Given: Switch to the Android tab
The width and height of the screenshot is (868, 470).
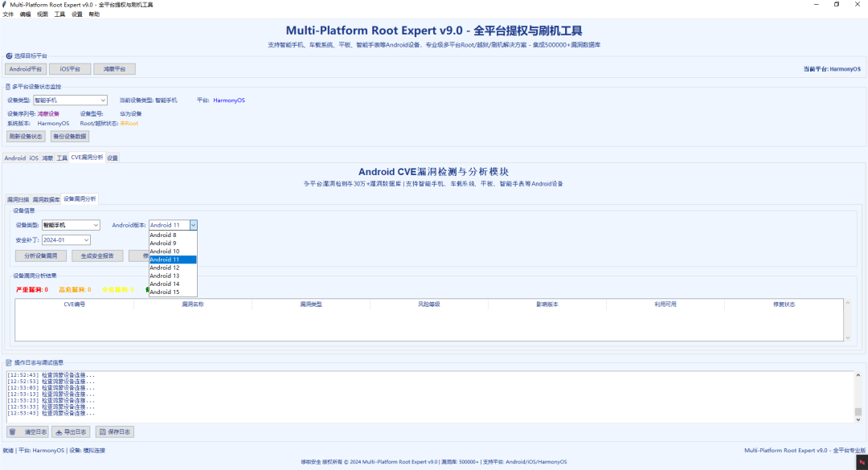Looking at the screenshot, I should pos(15,157).
